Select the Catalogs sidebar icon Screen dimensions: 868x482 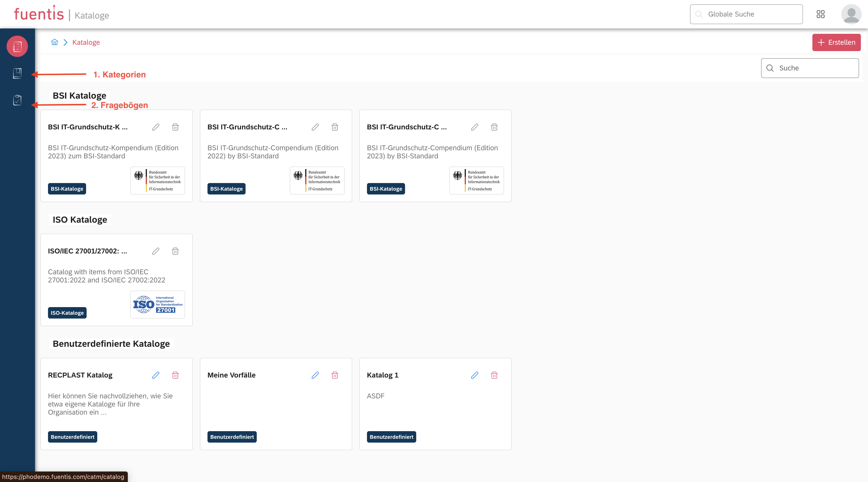[17, 46]
